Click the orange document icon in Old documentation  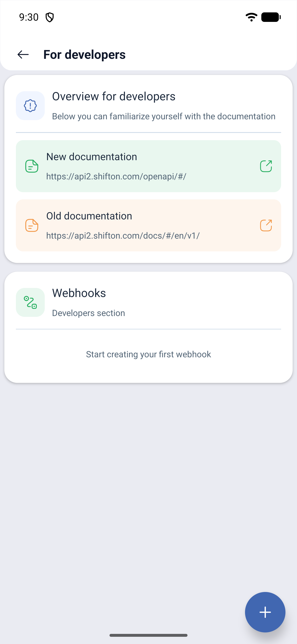point(32,225)
